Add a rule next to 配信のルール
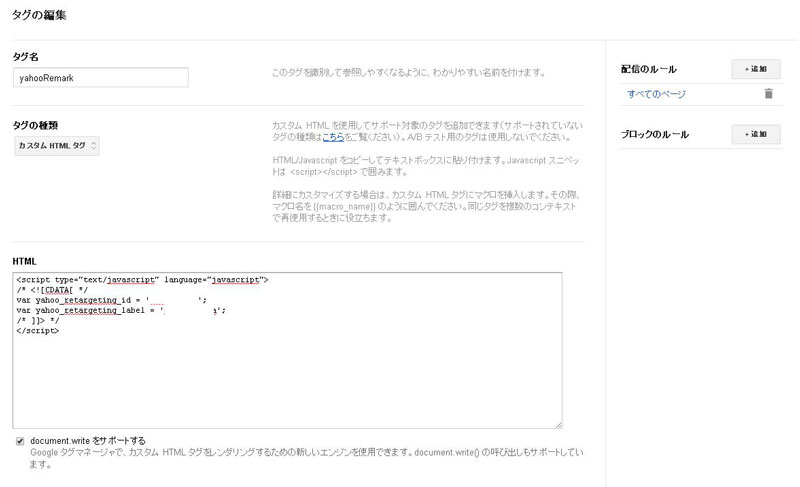The image size is (800, 487). coord(756,69)
